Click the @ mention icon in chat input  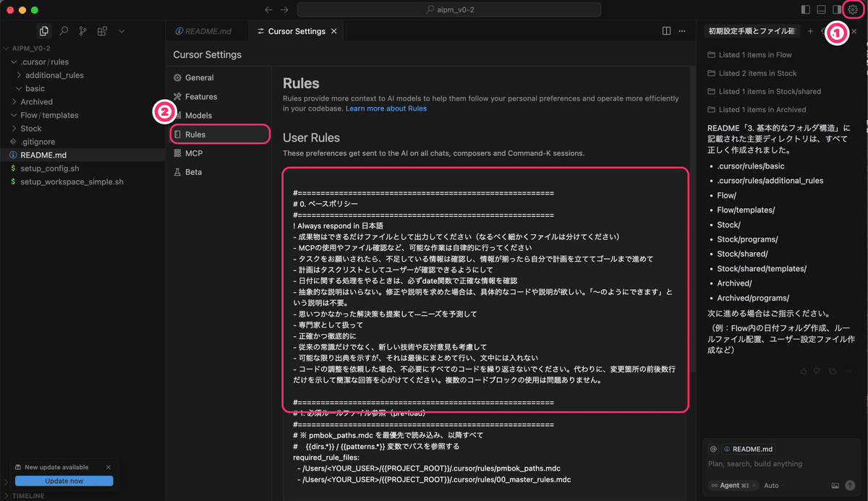click(x=713, y=449)
